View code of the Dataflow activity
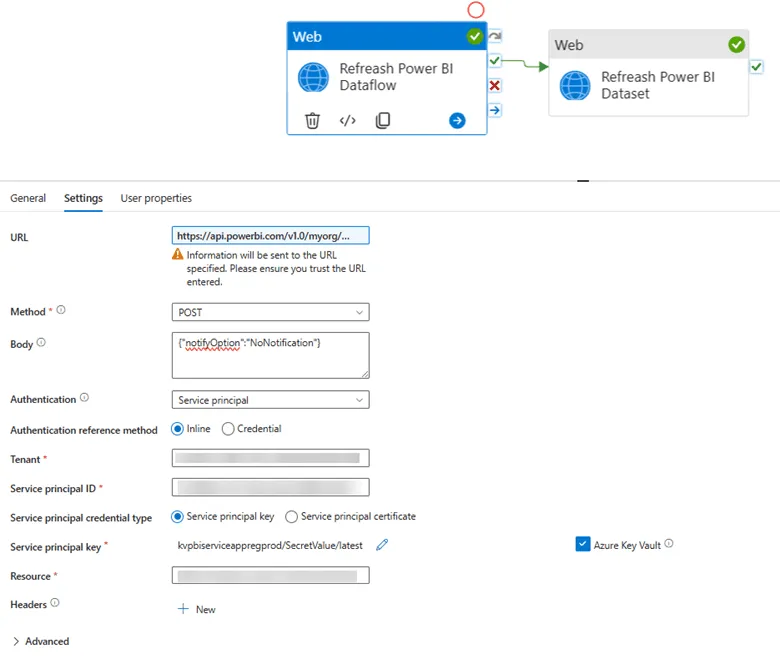780x659 pixels. point(347,120)
